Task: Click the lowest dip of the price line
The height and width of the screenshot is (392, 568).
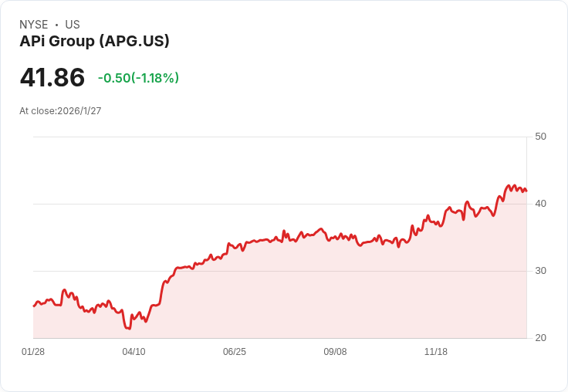Action: pos(127,329)
